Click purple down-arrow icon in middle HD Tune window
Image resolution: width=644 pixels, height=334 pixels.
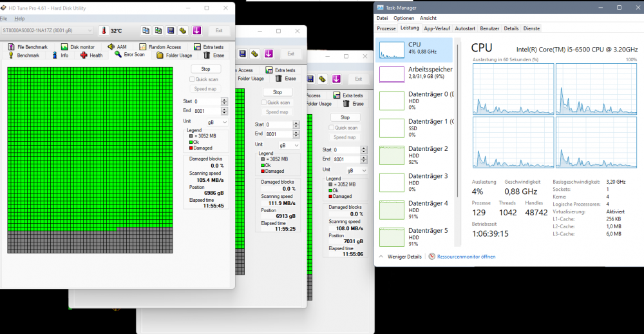point(269,54)
